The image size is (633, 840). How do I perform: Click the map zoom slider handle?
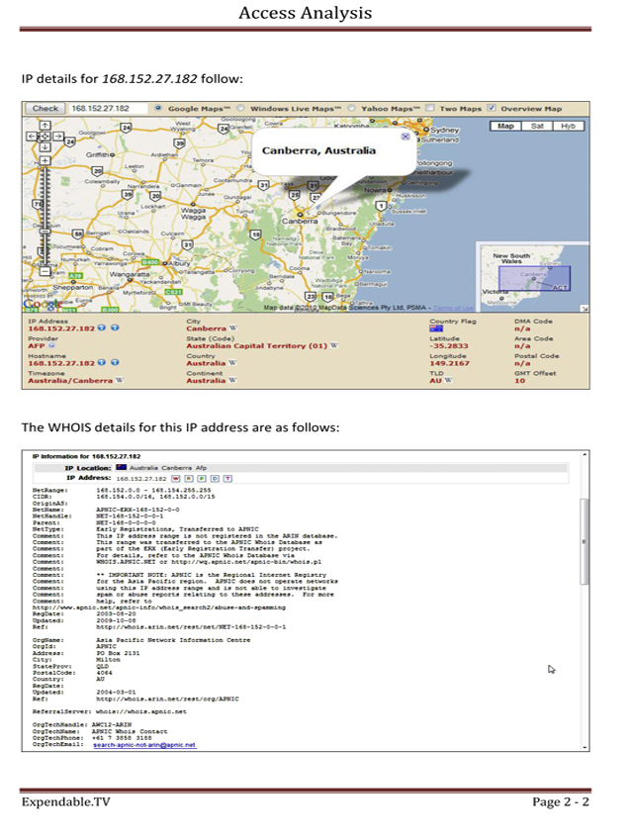click(x=45, y=231)
